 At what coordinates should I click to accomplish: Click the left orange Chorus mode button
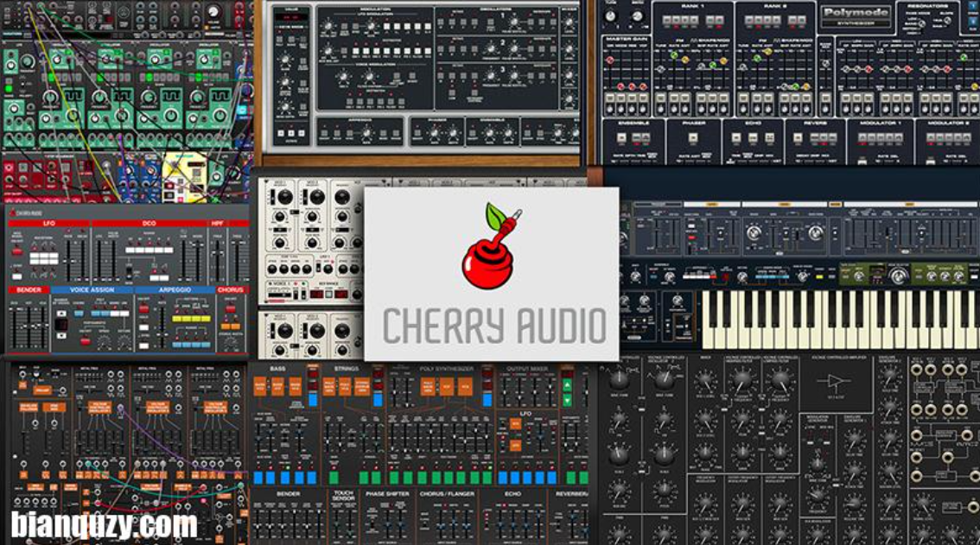(226, 326)
